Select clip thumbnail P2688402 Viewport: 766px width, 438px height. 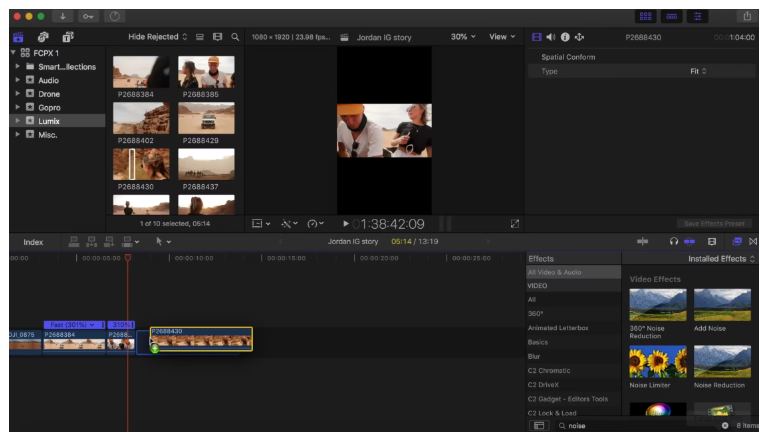click(x=141, y=118)
